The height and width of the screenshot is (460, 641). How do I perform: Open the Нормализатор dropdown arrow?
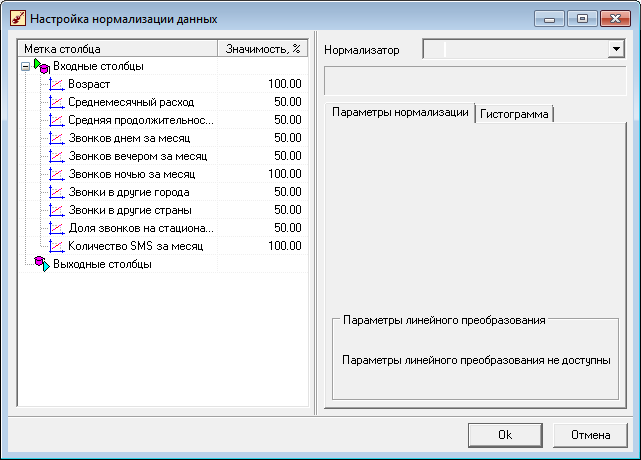click(616, 49)
